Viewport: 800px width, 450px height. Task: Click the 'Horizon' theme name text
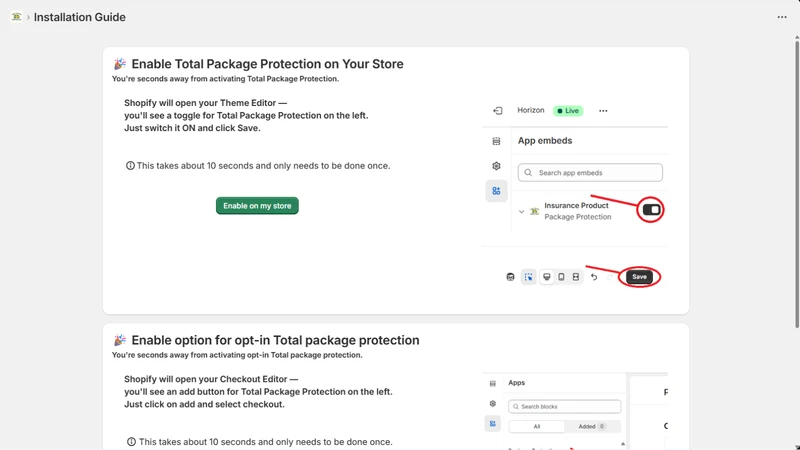[x=531, y=110]
